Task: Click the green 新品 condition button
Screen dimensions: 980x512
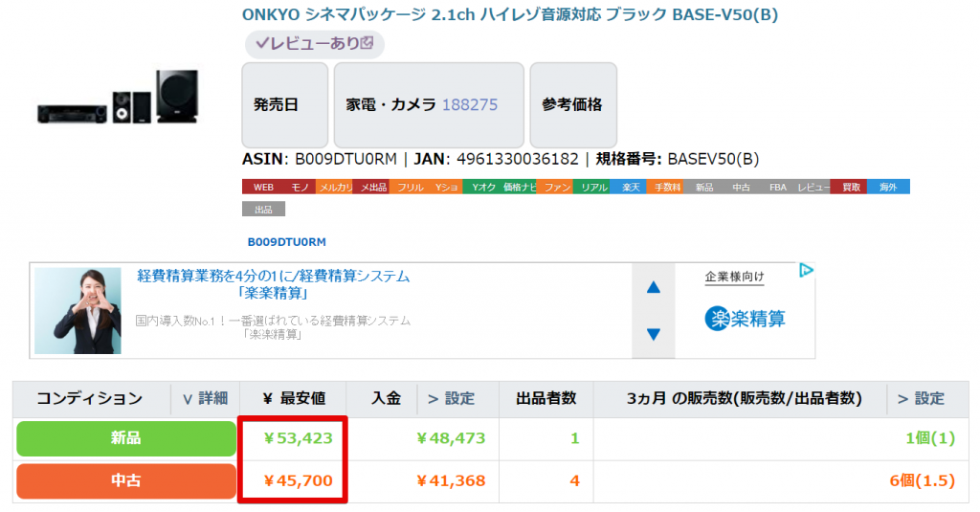Action: [x=126, y=438]
